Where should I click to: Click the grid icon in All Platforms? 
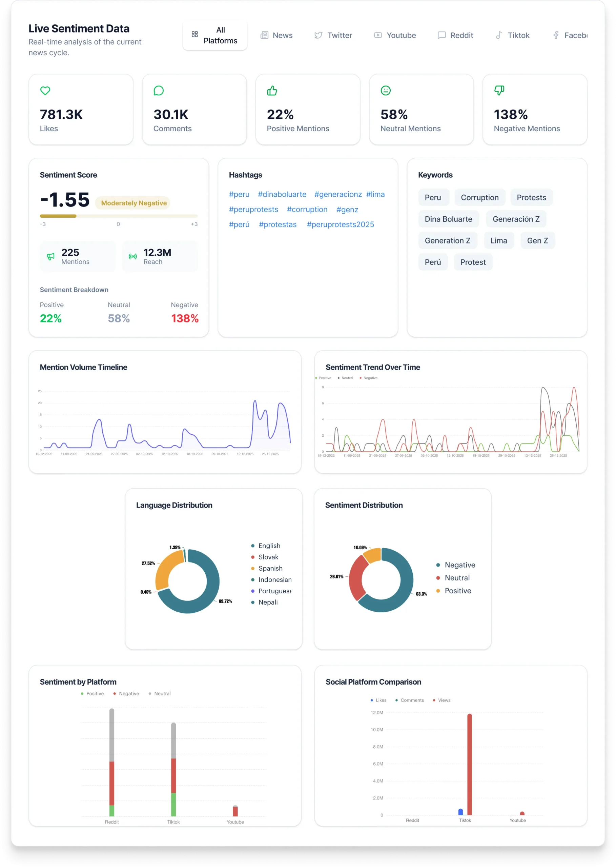pyautogui.click(x=194, y=35)
